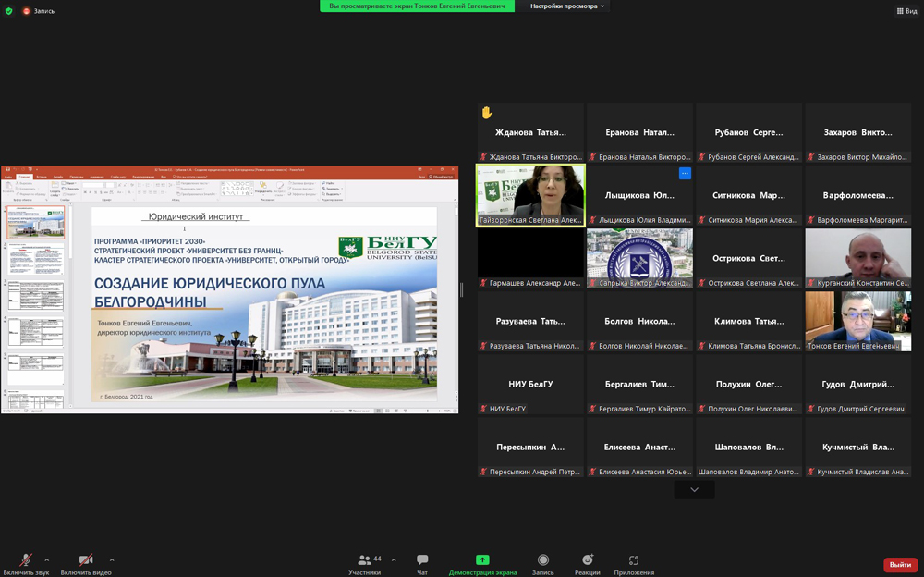
Task: Open the arrow menu beside Участники
Action: pos(394,559)
